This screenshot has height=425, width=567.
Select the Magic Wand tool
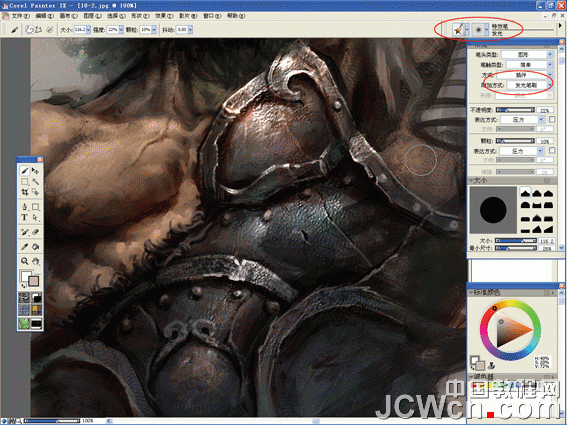coord(35,182)
